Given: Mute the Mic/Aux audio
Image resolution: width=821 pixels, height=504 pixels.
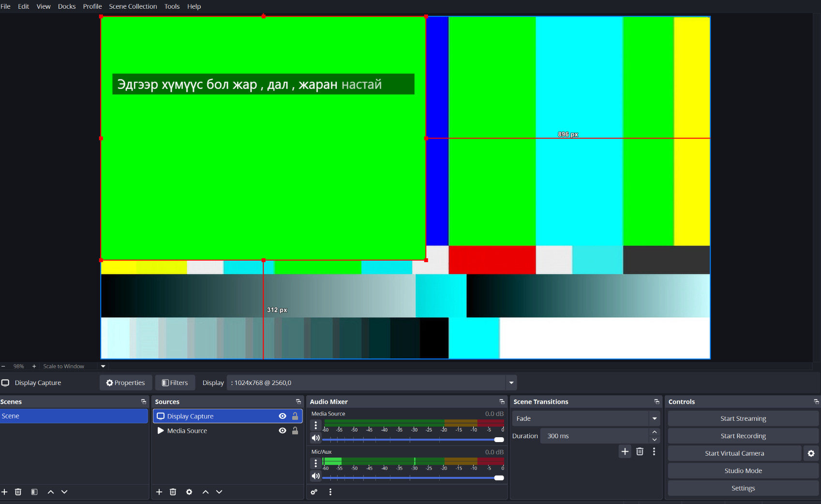Looking at the screenshot, I should pos(316,476).
